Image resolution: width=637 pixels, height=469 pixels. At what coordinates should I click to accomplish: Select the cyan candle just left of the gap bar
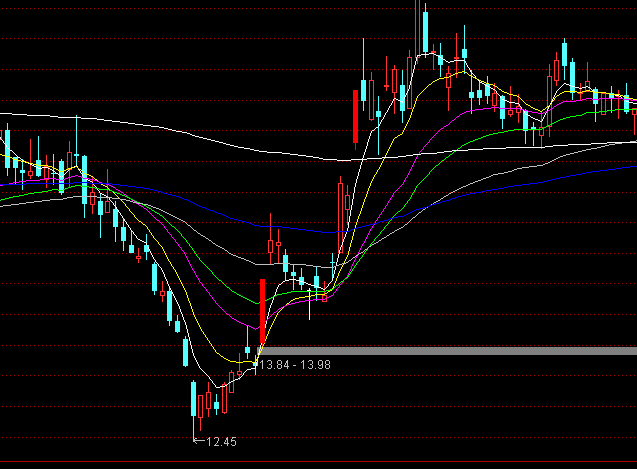[248, 349]
